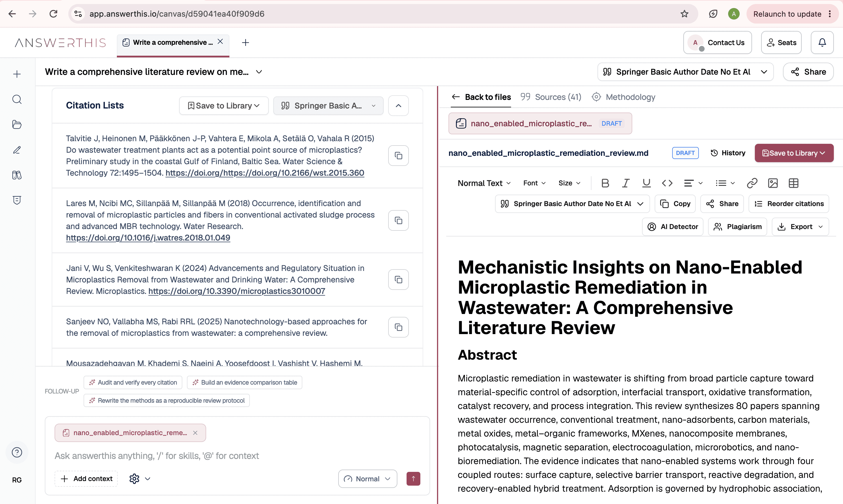The height and width of the screenshot is (504, 843).
Task: Open the watres.2018.01.049 DOI link
Action: pos(148,238)
